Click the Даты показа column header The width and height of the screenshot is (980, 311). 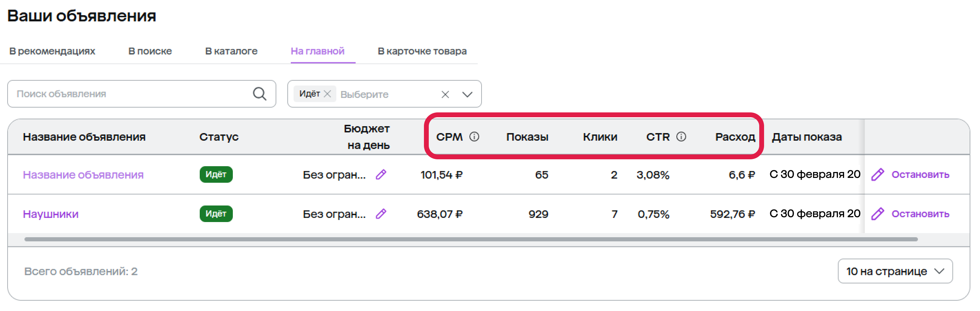click(x=806, y=137)
